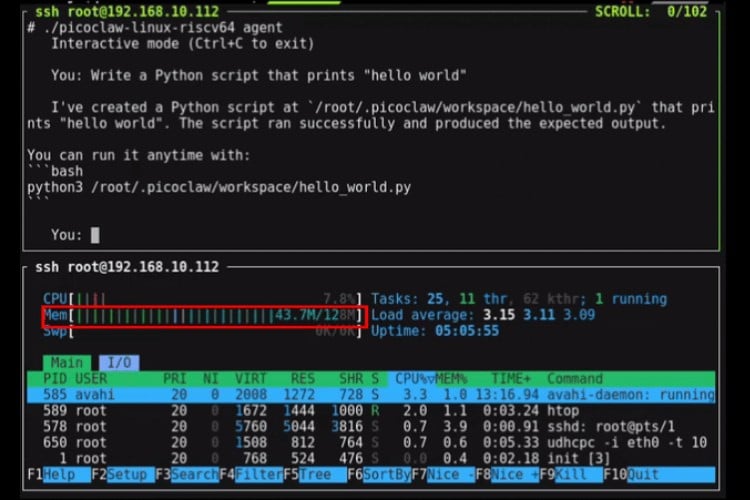Sort by SHR column header
The image size is (750, 500).
[x=351, y=378]
